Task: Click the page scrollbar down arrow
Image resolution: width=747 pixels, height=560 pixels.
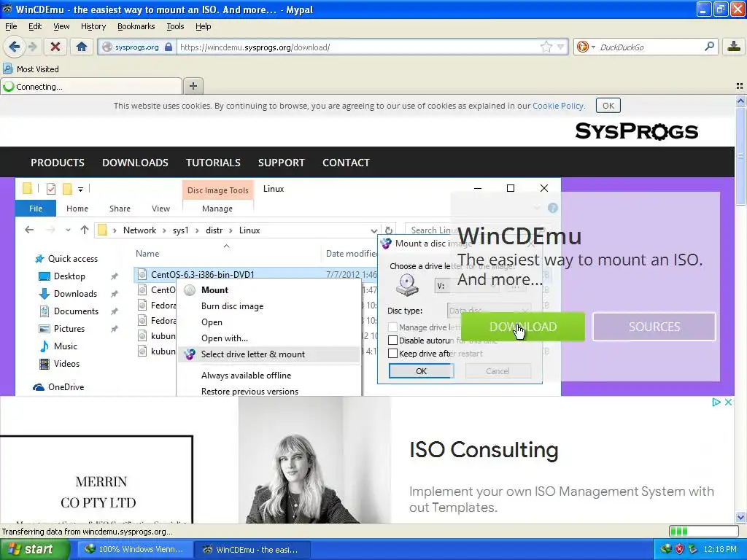Action: (740, 518)
